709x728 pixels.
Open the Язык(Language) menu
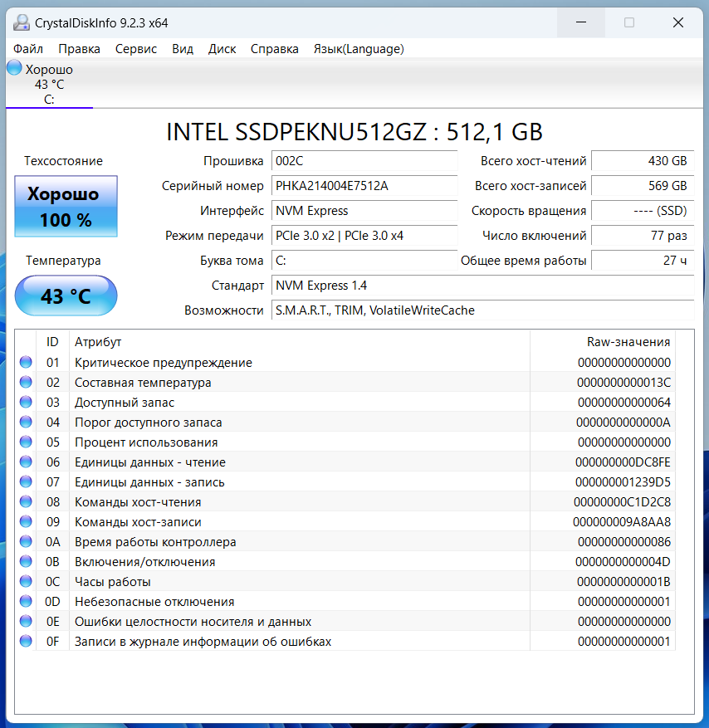pyautogui.click(x=359, y=49)
